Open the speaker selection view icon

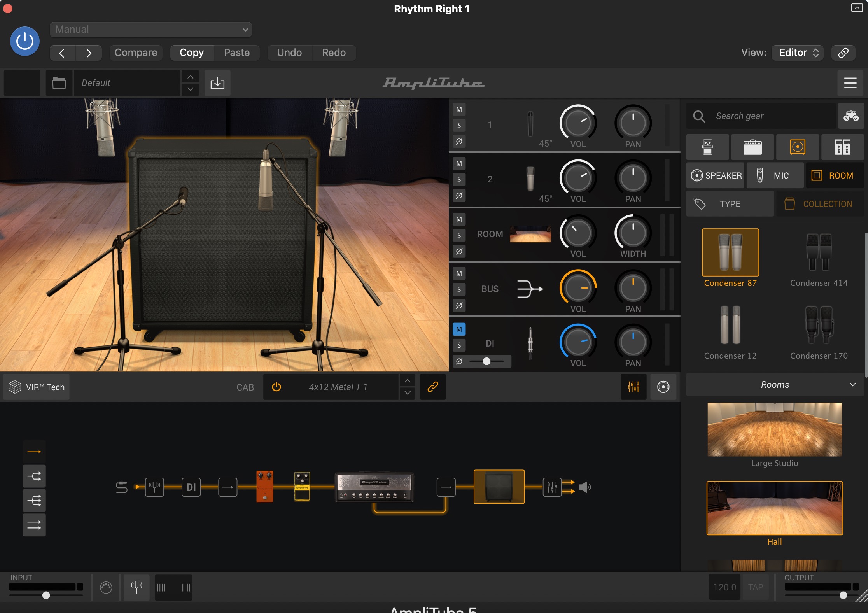click(663, 387)
